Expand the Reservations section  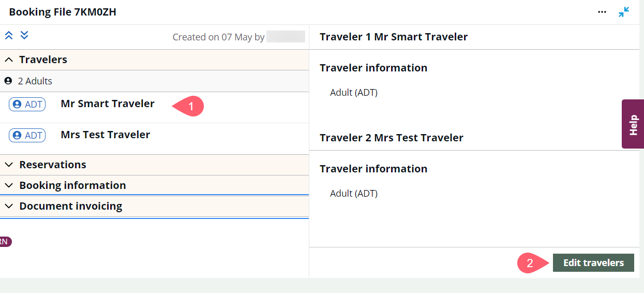(9, 165)
